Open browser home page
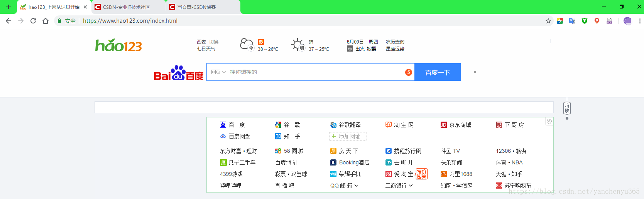Screen dimensions: 644x199 point(46,21)
